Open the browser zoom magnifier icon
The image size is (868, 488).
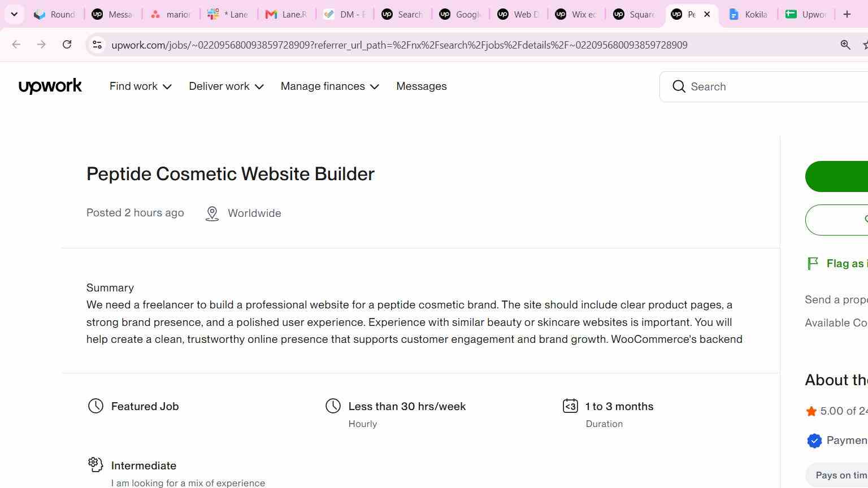click(x=845, y=45)
